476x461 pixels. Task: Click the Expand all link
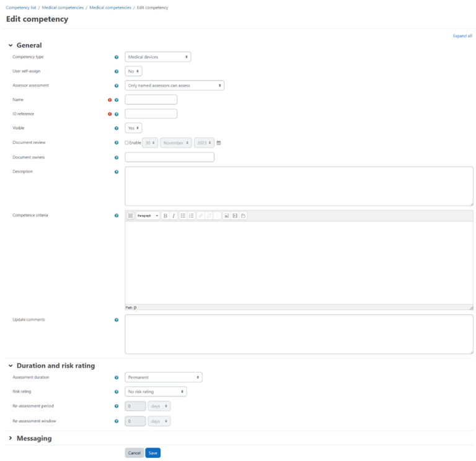pyautogui.click(x=462, y=36)
